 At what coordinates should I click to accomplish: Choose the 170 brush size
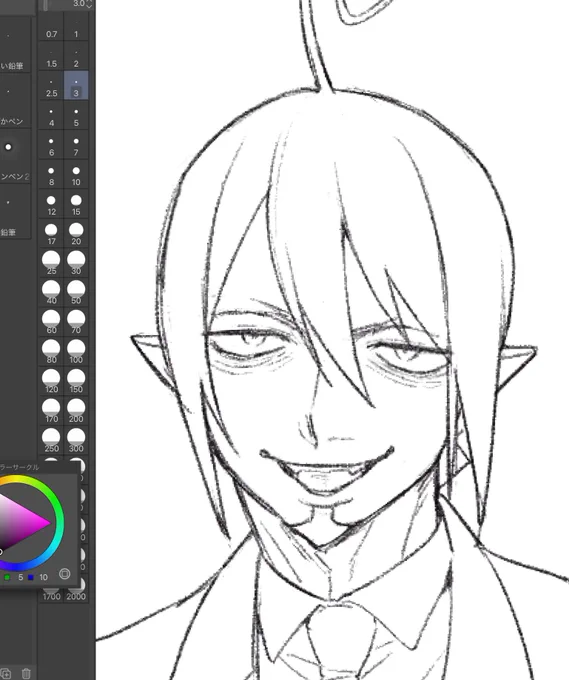pos(51,411)
